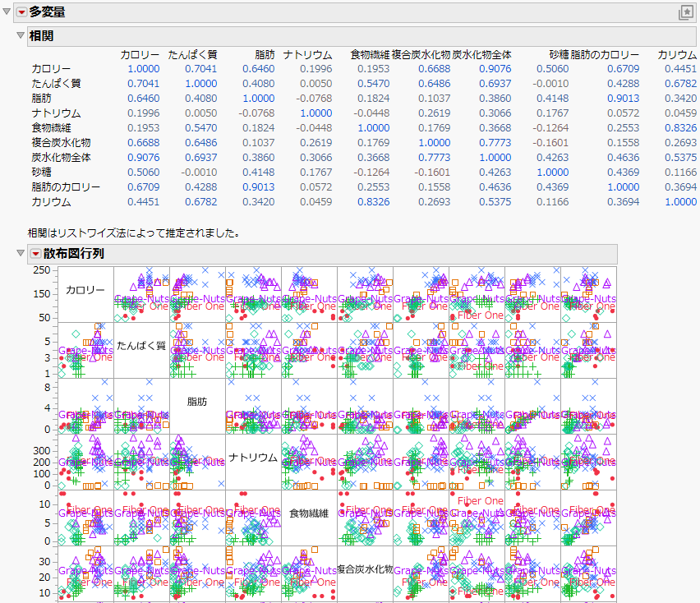The image size is (700, 603).
Task: Select the 食物繊維 row label in correlation table
Action: [51, 128]
